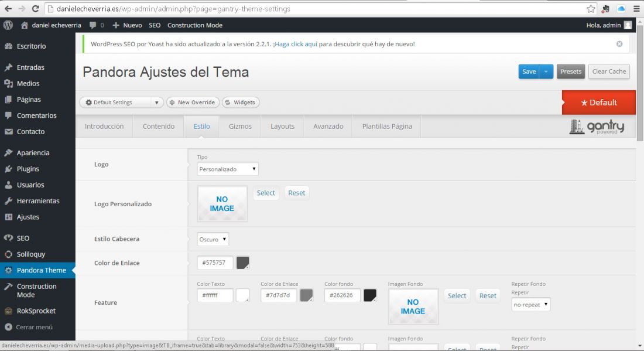The image size is (644, 351).
Task: Edit the Feature Color Texto #ffffff field
Action: [x=215, y=295]
